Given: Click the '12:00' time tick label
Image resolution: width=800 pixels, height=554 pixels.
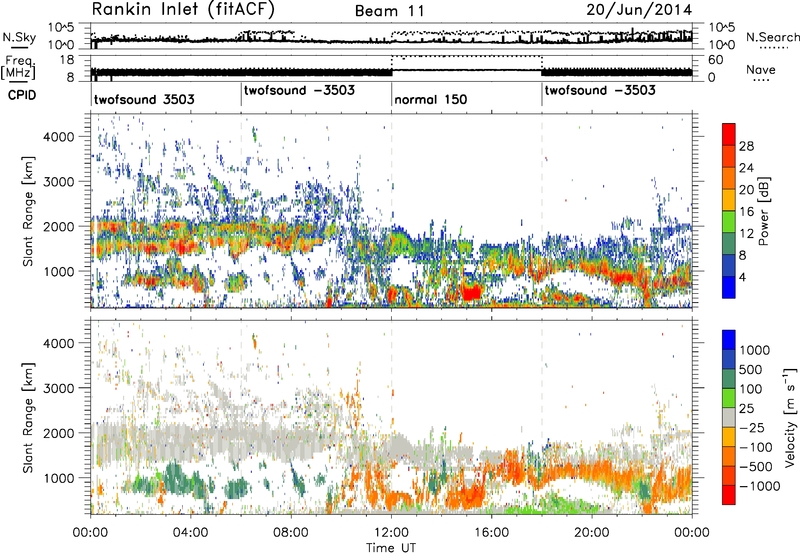Looking at the screenshot, I should point(391,533).
